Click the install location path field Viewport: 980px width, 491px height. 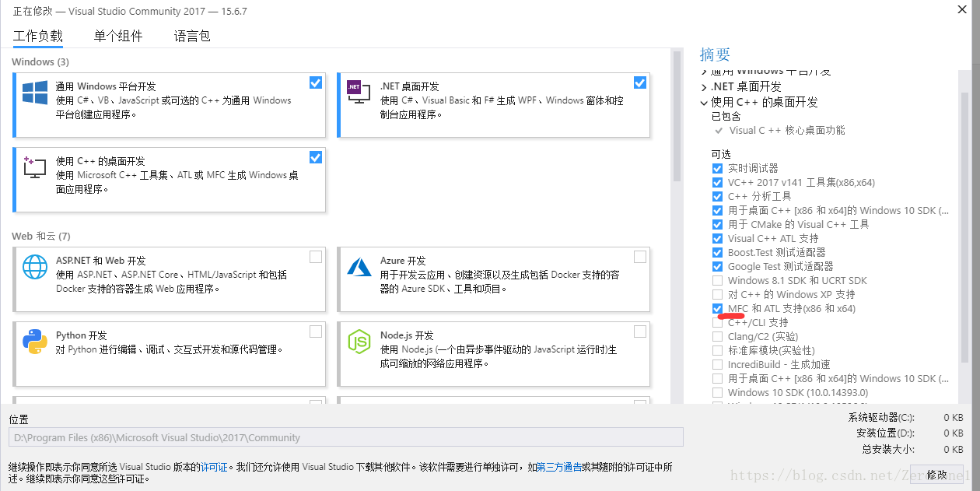346,437
